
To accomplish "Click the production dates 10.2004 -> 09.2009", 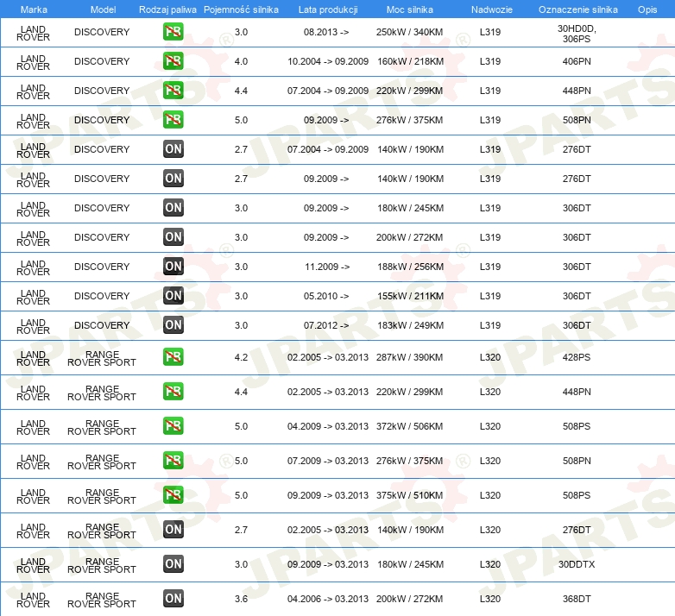I will coord(328,61).
